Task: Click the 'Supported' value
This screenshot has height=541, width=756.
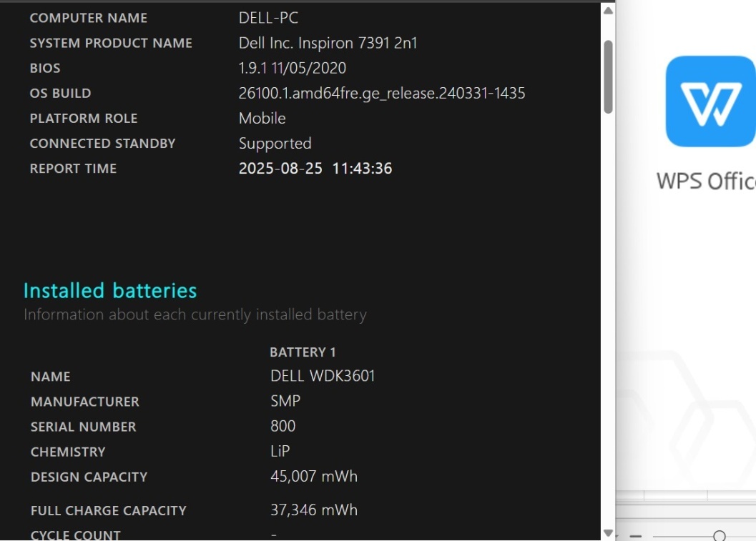Action: point(275,144)
